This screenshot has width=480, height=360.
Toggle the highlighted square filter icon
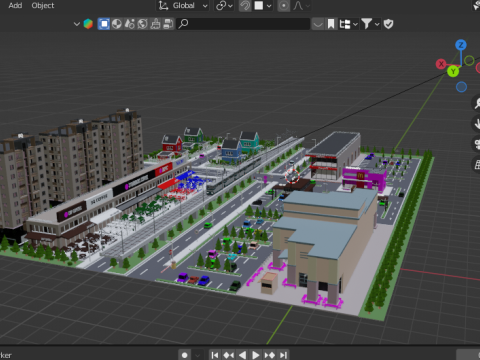click(x=104, y=24)
